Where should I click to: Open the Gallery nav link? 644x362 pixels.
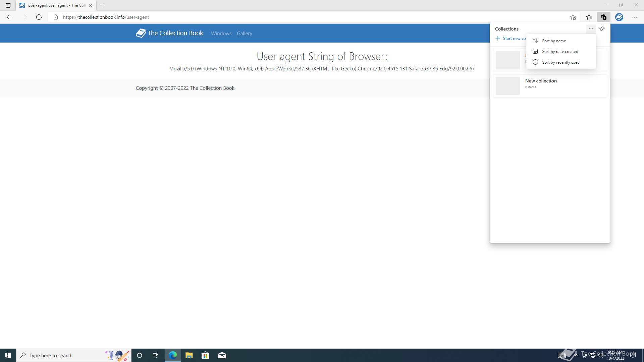tap(245, 34)
